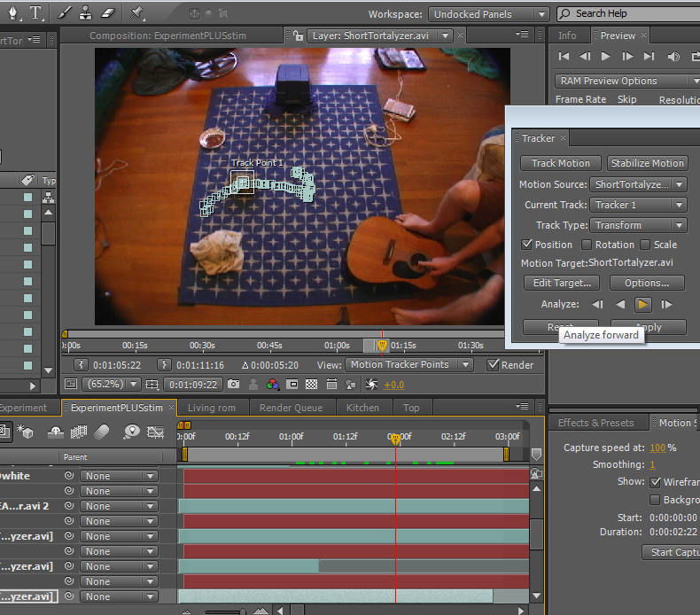The height and width of the screenshot is (615, 700).
Task: Open Workspace Undocked Panels dropdown
Action: tap(488, 14)
